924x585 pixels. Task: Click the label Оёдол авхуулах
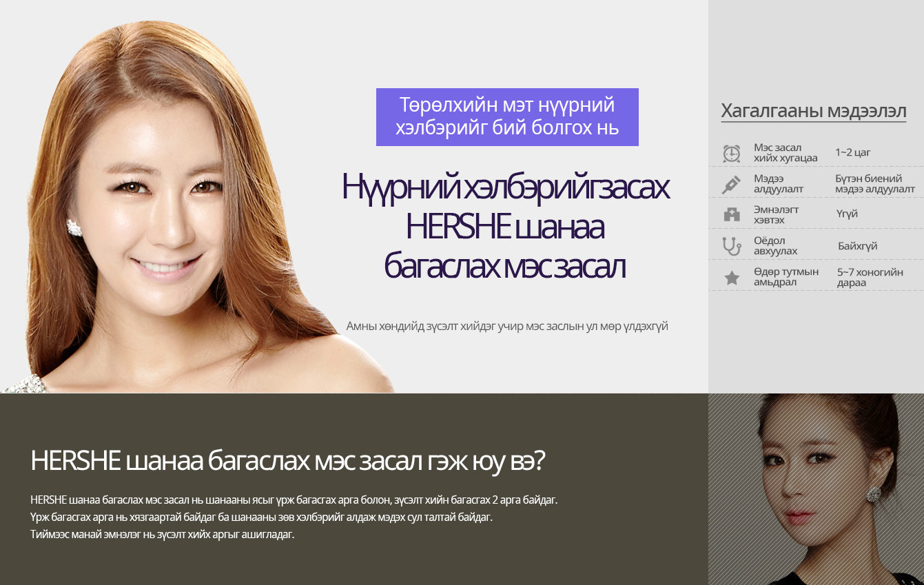pos(775,246)
